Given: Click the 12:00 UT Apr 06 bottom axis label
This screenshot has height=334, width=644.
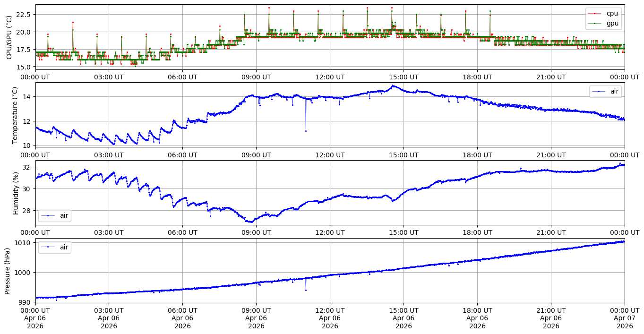Looking at the screenshot, I should click(330, 318).
